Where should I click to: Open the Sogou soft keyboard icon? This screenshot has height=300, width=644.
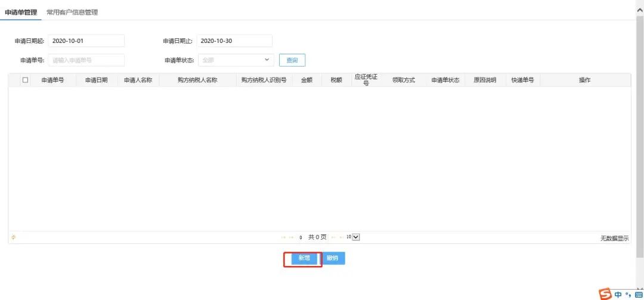click(x=638, y=295)
